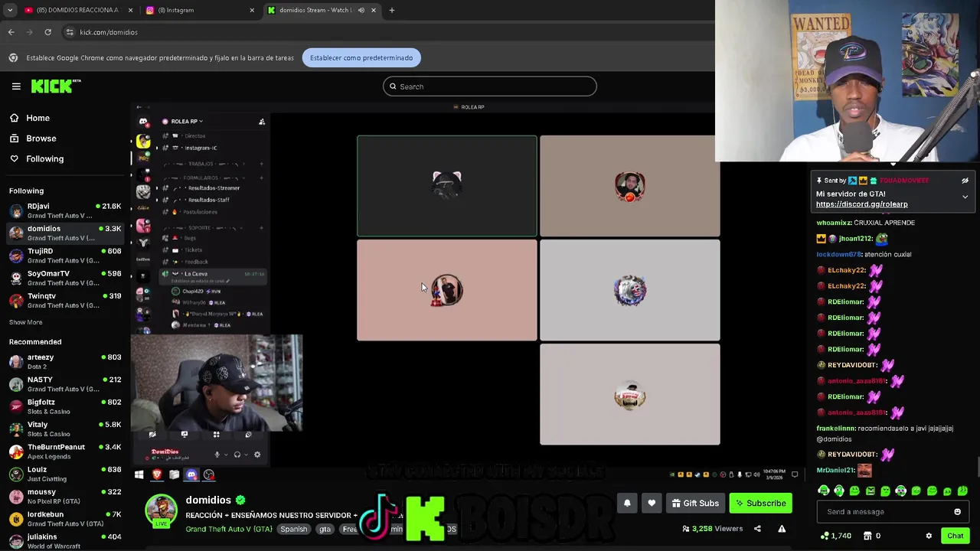Collapse the SOPORTE category in Discord

(201, 227)
